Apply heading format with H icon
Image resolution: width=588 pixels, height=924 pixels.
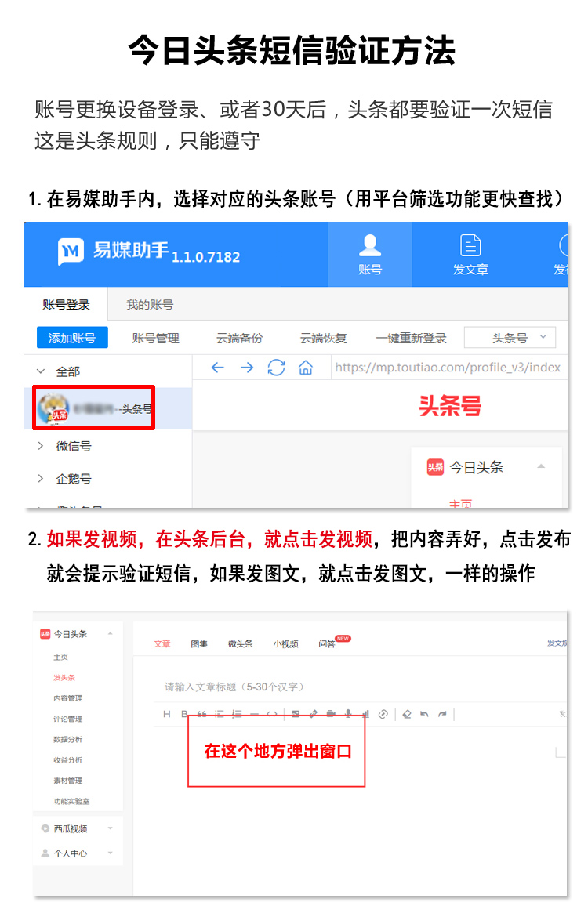pyautogui.click(x=167, y=714)
